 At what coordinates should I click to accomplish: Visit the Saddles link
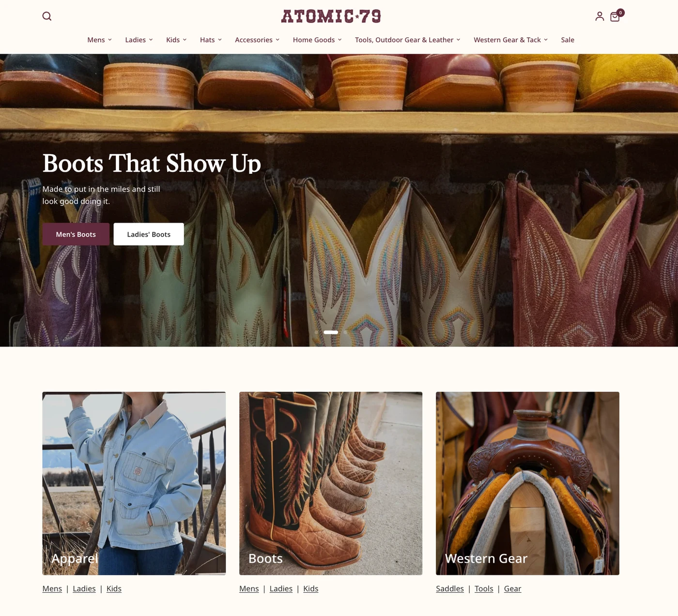tap(450, 588)
